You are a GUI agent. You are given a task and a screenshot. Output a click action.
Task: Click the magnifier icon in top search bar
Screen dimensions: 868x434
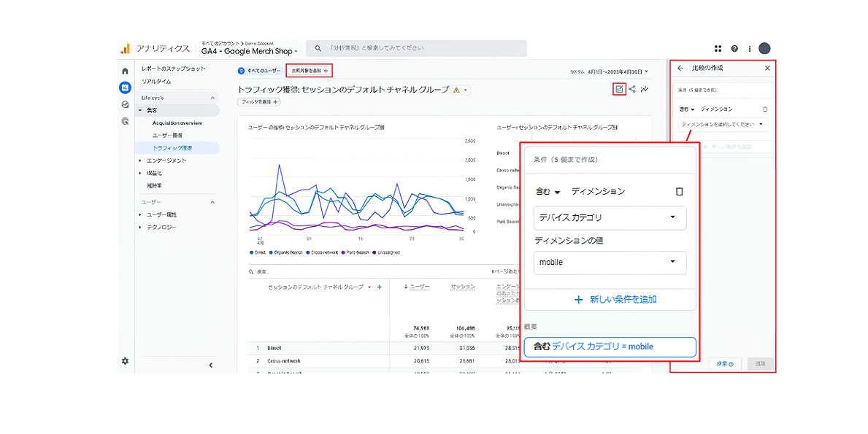click(x=318, y=49)
